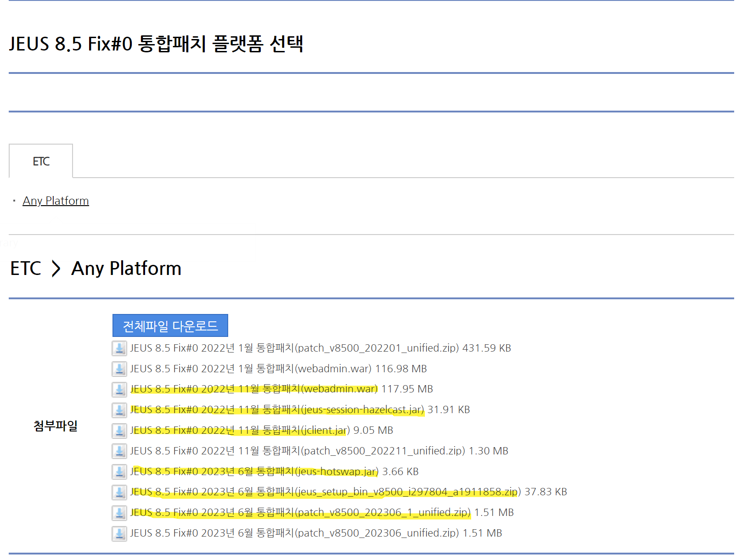This screenshot has height=560, width=736.
Task: Open the Any Platform link
Action: point(56,201)
